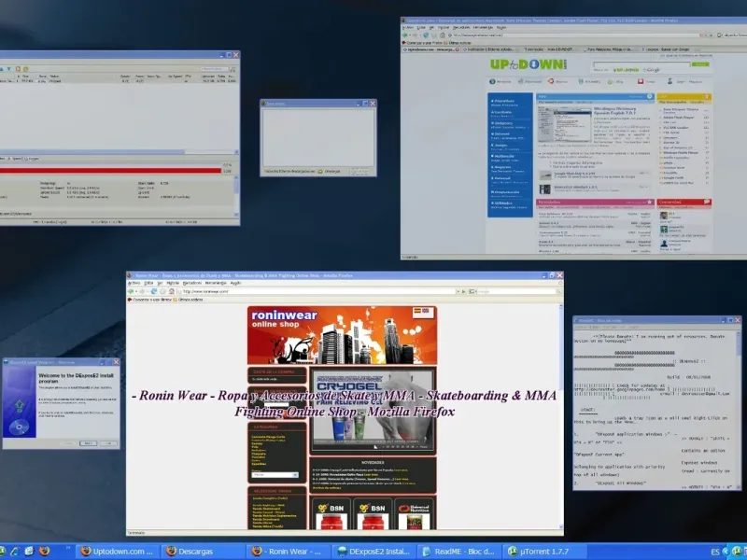Click the UptoDown logo
The image size is (747, 560).
[x=529, y=64]
